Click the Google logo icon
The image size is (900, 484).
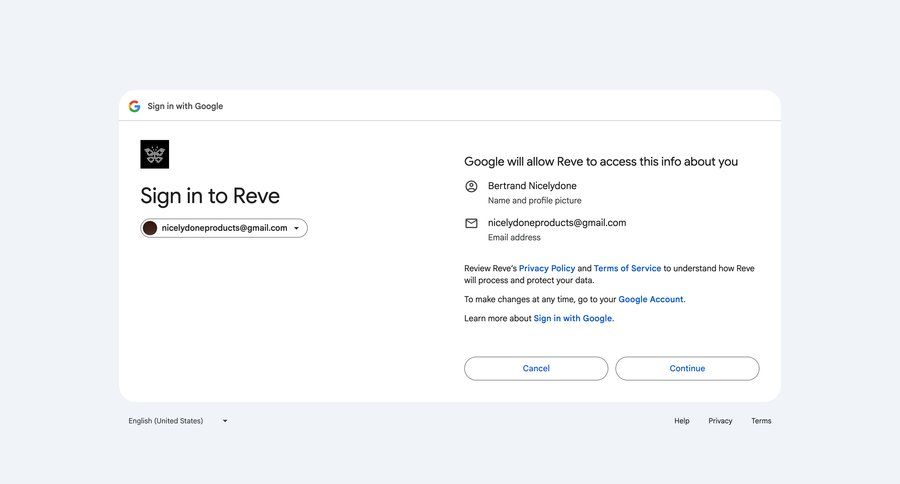(x=134, y=106)
